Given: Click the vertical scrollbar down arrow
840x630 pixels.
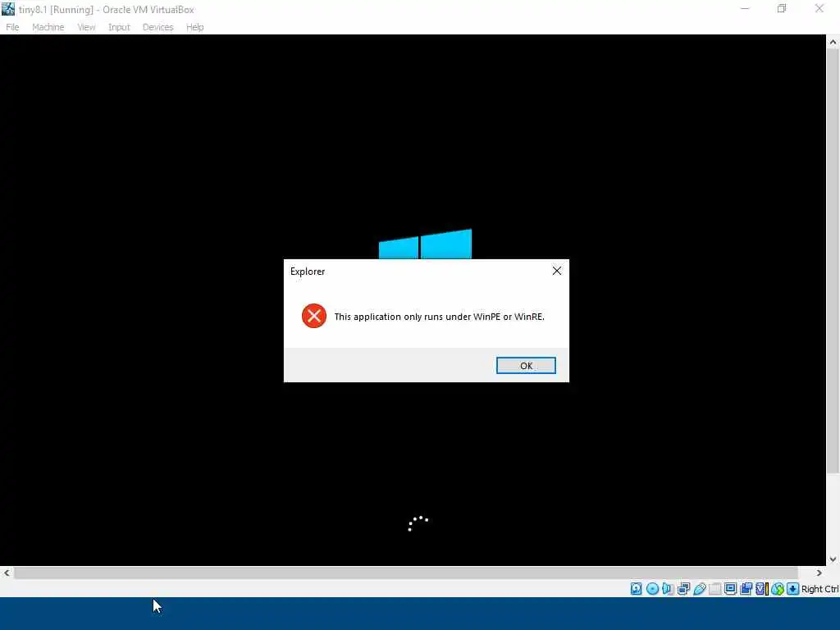Looking at the screenshot, I should pos(833,559).
